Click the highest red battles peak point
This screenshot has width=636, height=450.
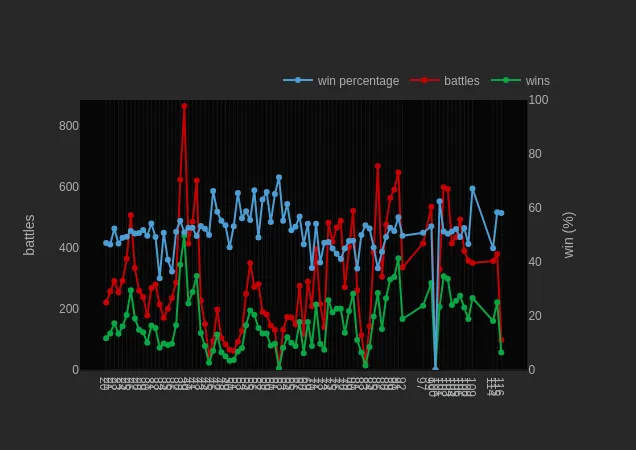184,106
